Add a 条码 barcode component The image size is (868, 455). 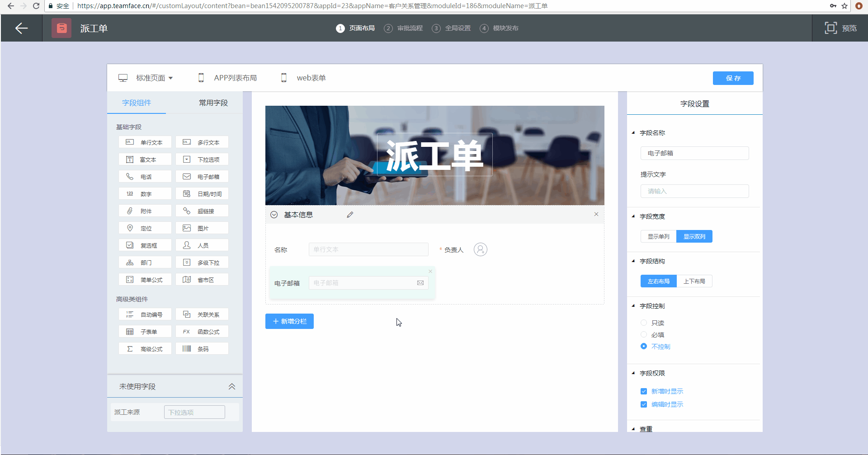pos(202,348)
